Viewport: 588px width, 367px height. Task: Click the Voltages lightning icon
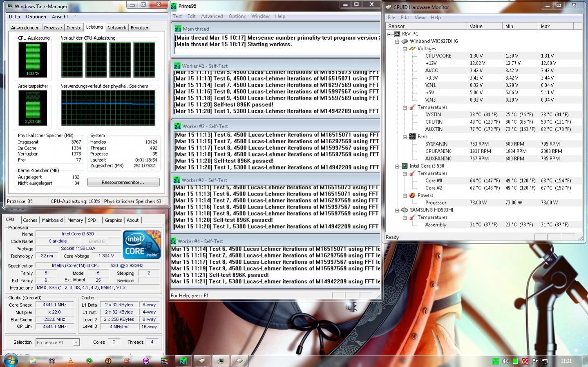[412, 49]
